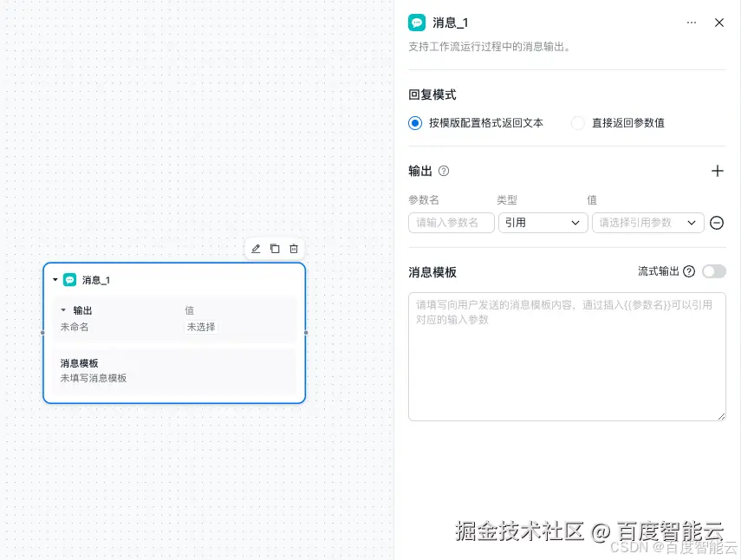This screenshot has height=560, width=741.
Task: Collapse the 输出 section inside the node
Action: click(x=62, y=309)
